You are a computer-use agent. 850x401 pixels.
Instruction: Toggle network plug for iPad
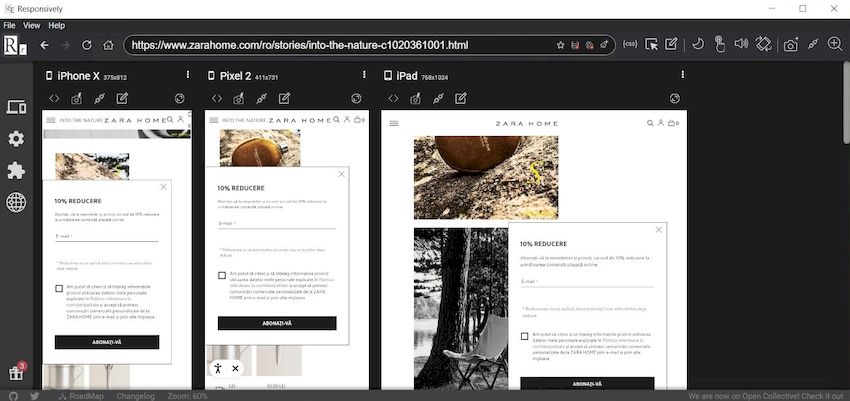click(x=438, y=98)
